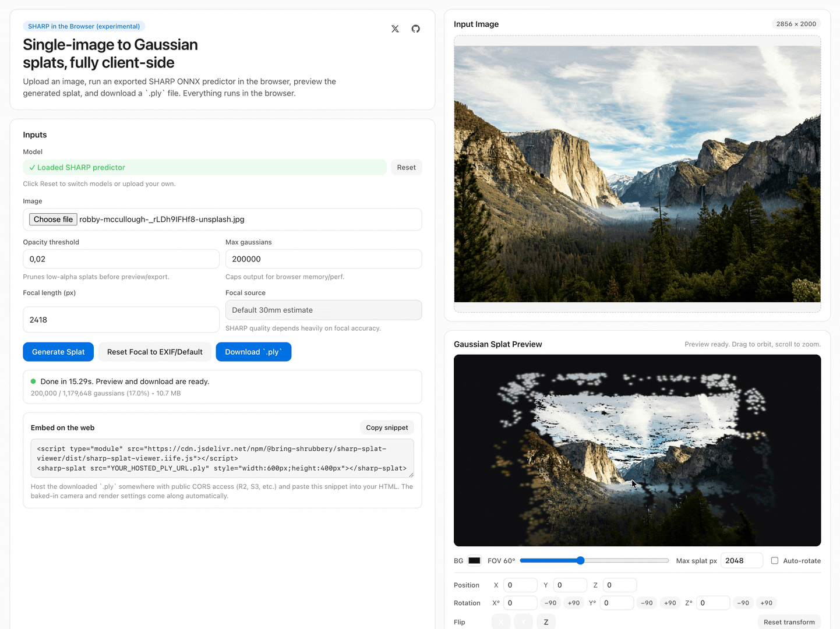This screenshot has width=840, height=629.
Task: Focus the Rotation Y° field
Action: click(616, 603)
